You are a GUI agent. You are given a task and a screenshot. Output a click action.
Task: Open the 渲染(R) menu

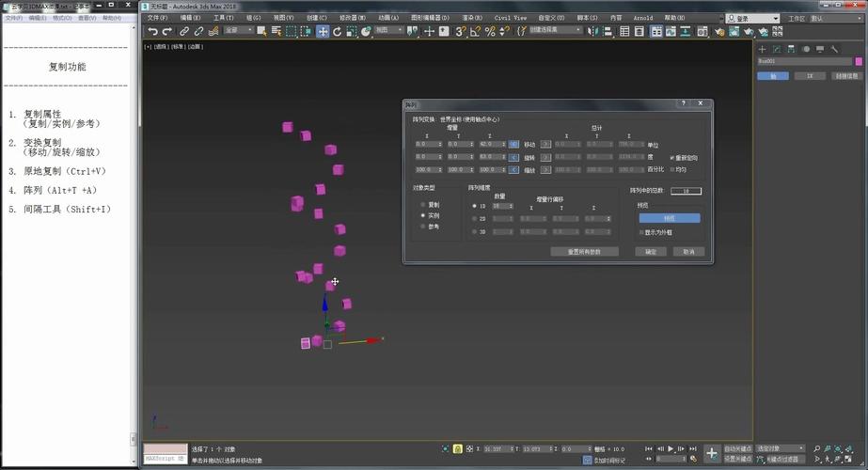(474, 18)
